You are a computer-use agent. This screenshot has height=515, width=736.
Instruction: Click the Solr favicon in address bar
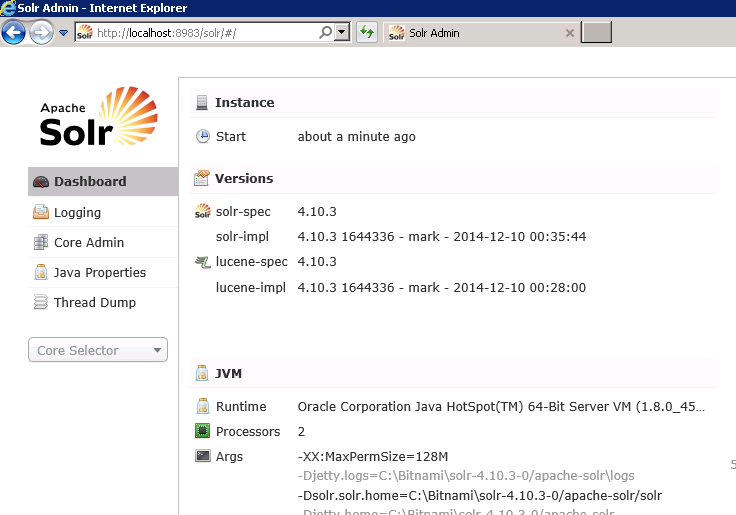[84, 32]
